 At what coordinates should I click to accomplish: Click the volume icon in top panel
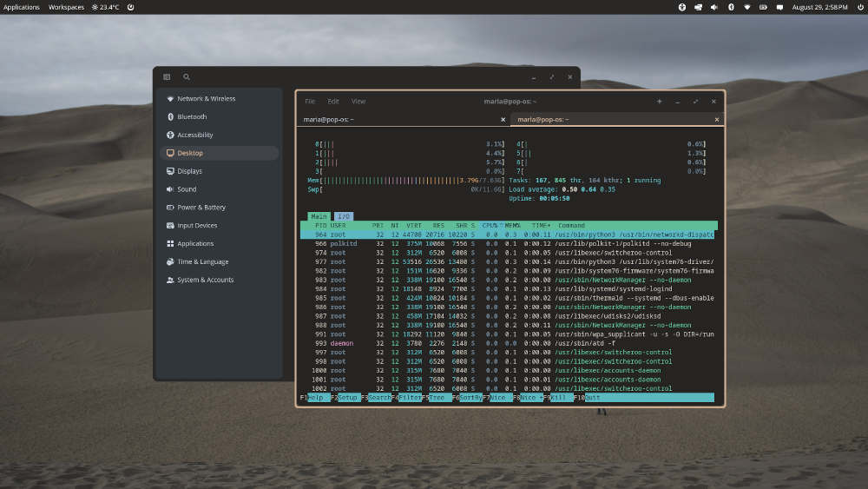pyautogui.click(x=714, y=7)
